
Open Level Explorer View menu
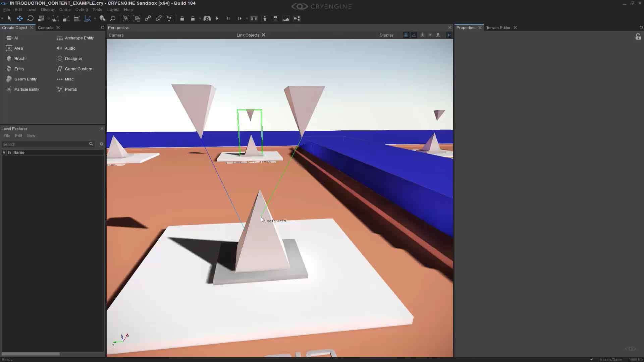(31, 136)
